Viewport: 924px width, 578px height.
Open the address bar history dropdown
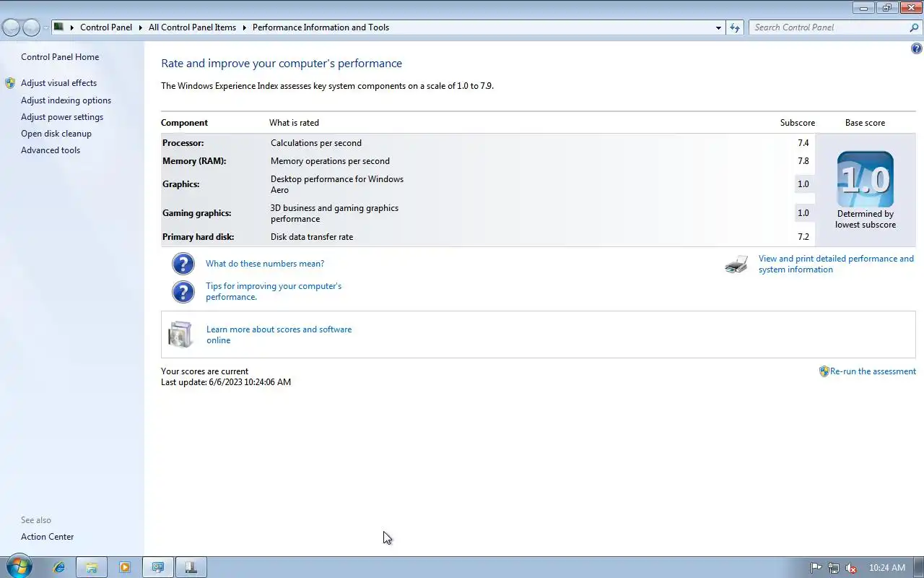(x=718, y=27)
